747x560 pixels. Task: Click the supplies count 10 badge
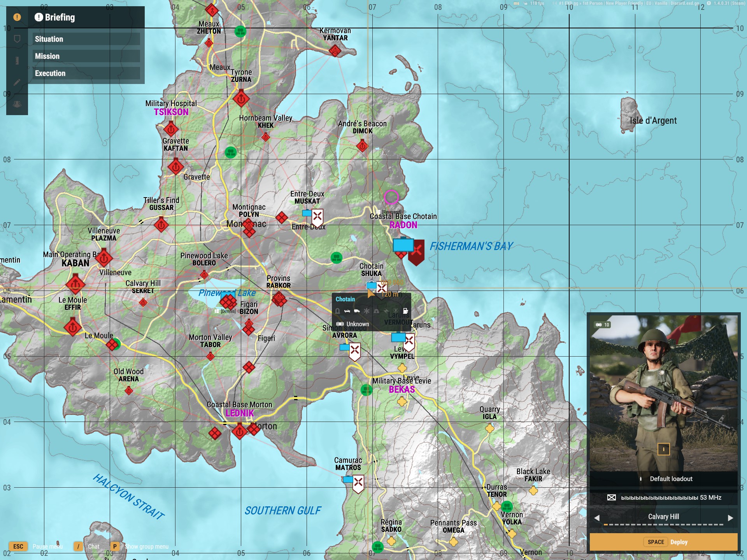602,325
